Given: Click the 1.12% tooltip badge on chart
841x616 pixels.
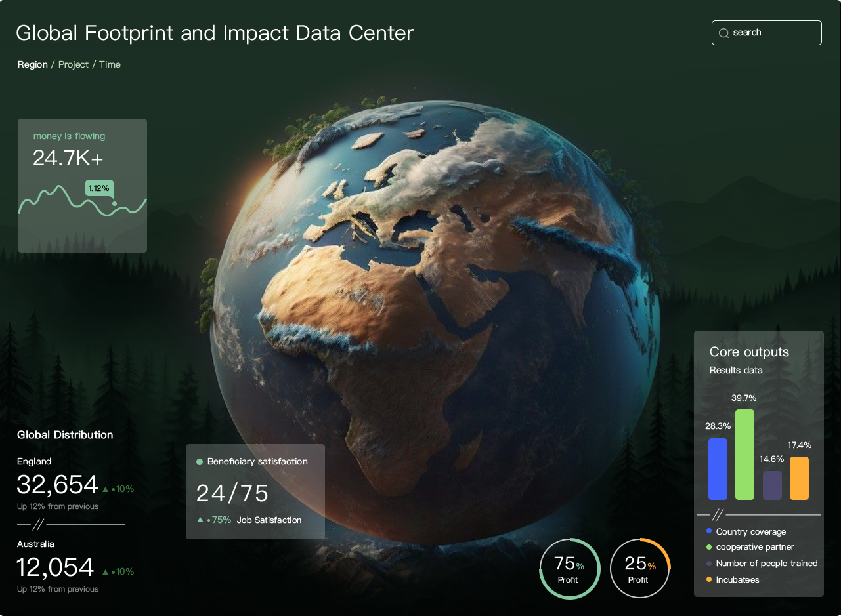Looking at the screenshot, I should click(99, 188).
